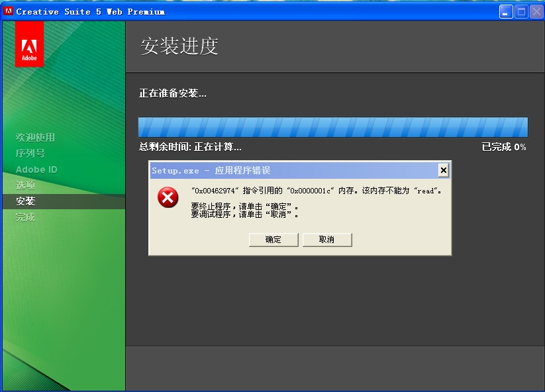Click the blue installation progress bar

pos(333,127)
